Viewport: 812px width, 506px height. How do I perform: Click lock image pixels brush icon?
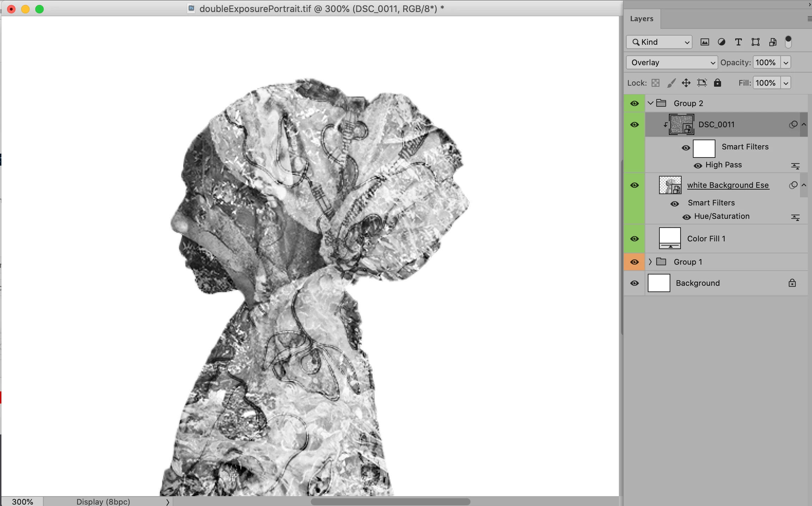[671, 83]
